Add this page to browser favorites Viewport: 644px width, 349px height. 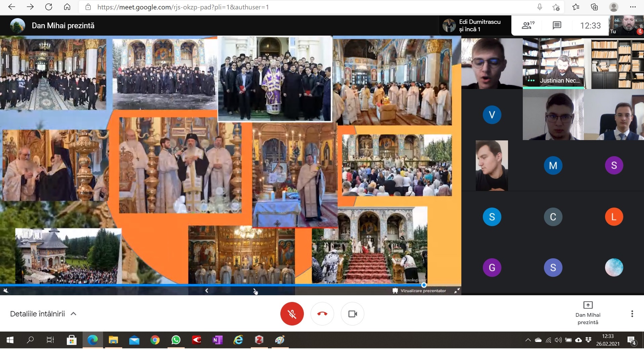point(556,7)
